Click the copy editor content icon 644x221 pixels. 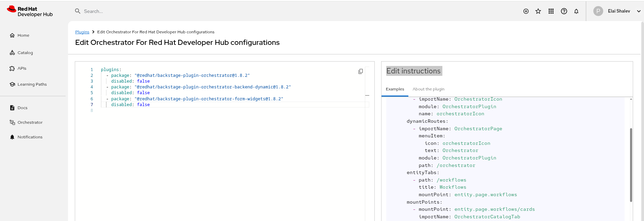(360, 71)
